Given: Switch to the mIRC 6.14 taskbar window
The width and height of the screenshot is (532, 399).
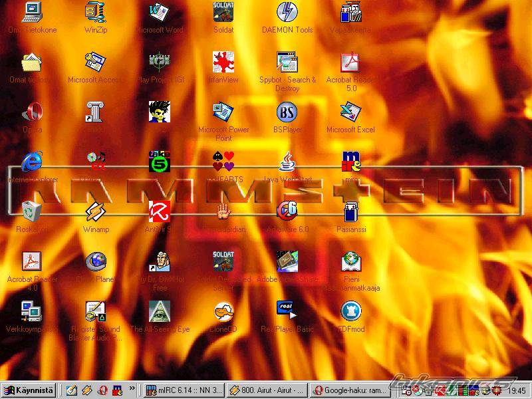Looking at the screenshot, I should (184, 390).
